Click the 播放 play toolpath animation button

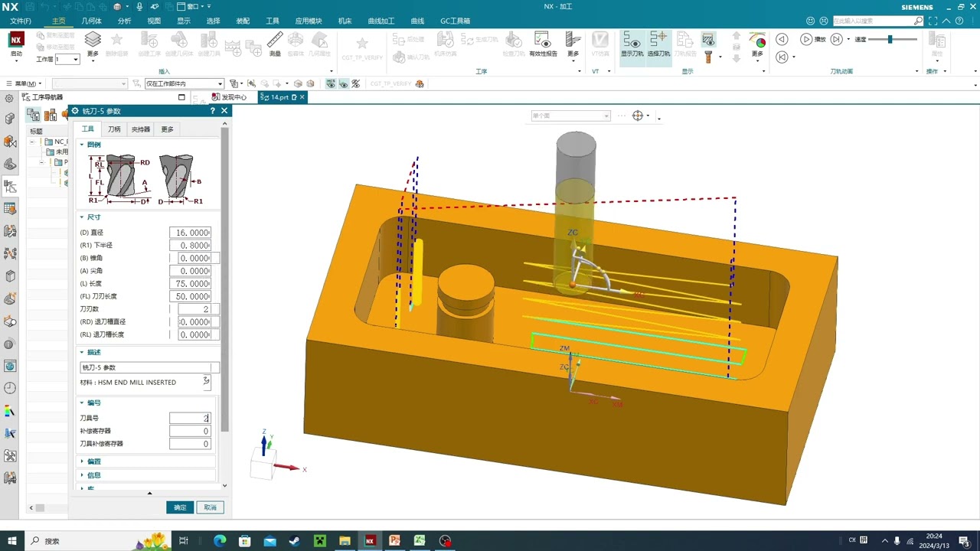(812, 39)
